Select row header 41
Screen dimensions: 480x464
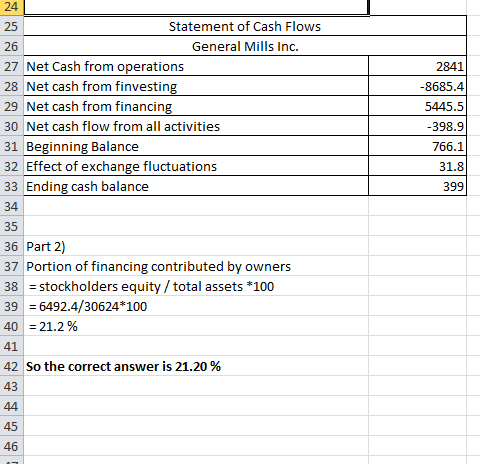(11, 346)
